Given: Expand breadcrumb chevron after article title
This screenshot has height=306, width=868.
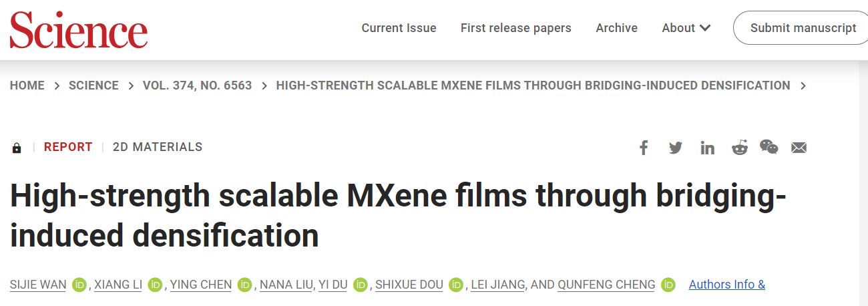Looking at the screenshot, I should [803, 86].
